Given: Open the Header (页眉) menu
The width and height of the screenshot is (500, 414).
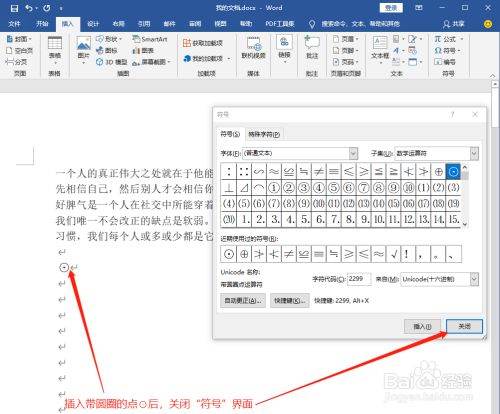Looking at the screenshot, I should 345,39.
